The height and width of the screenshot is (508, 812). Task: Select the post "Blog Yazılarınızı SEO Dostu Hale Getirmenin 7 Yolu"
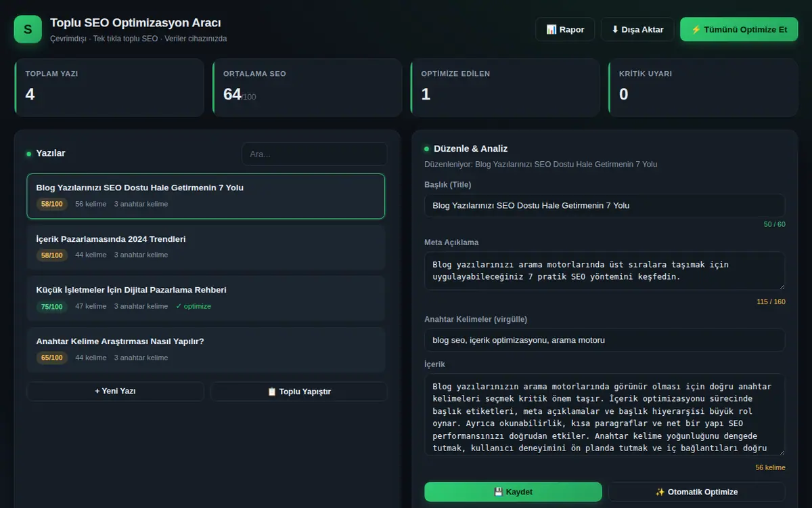(x=206, y=196)
